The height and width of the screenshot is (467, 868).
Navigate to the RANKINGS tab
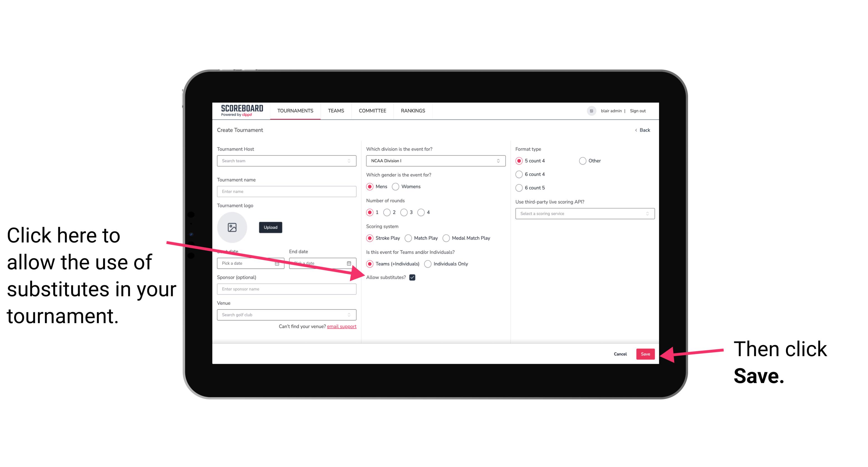tap(413, 111)
